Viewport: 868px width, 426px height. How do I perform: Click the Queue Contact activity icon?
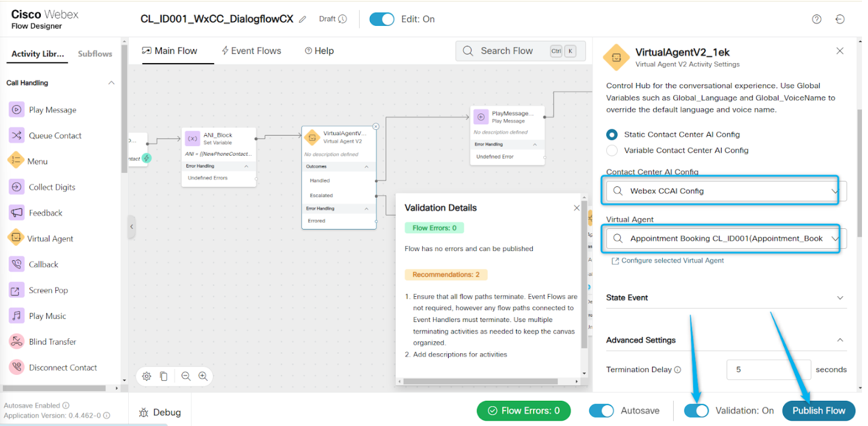17,136
